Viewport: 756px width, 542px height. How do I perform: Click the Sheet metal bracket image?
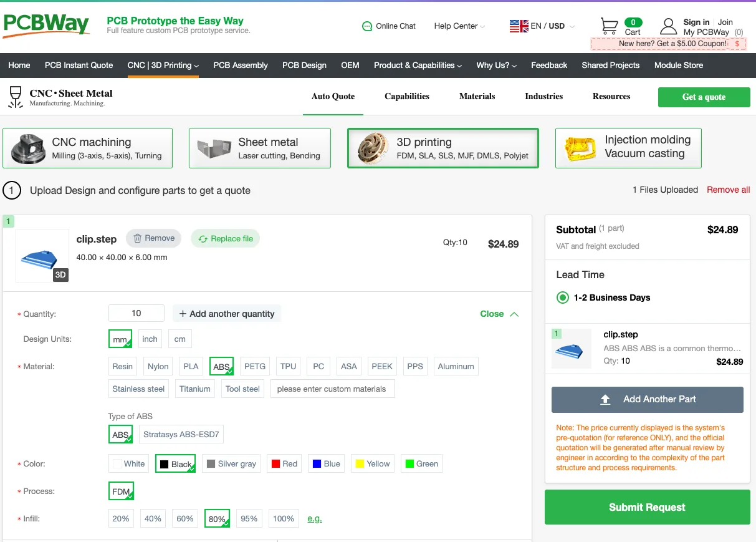point(214,148)
